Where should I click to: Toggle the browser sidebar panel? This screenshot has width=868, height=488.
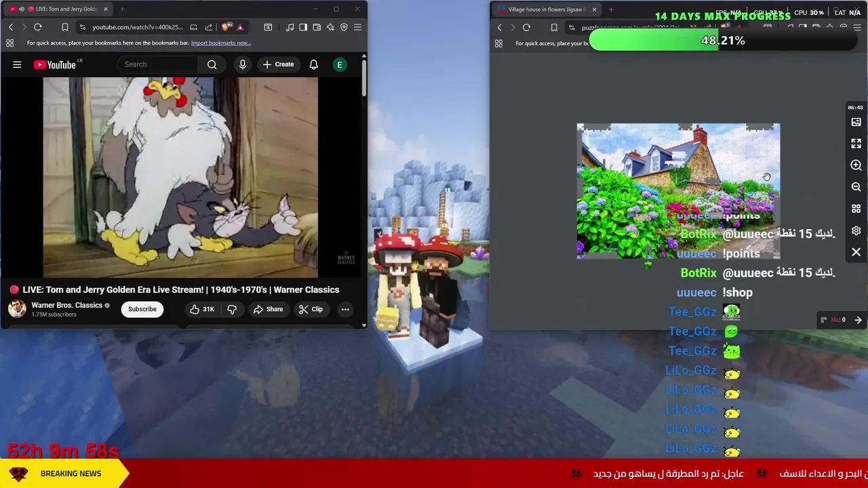tap(303, 27)
